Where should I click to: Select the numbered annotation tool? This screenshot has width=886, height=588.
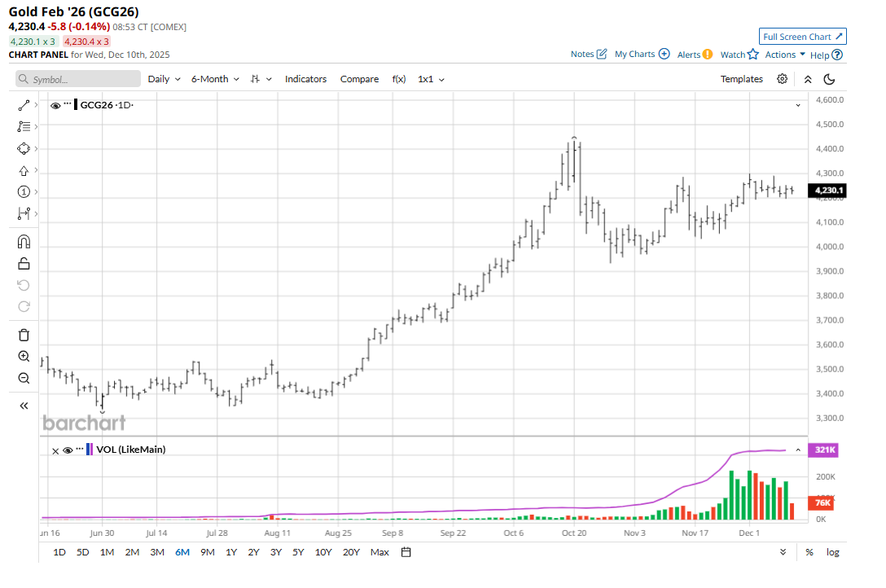(24, 192)
